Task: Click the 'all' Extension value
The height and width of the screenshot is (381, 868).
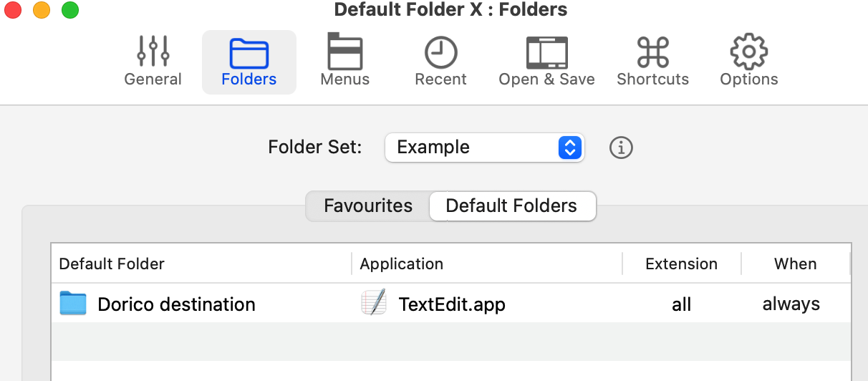Action: (x=682, y=304)
